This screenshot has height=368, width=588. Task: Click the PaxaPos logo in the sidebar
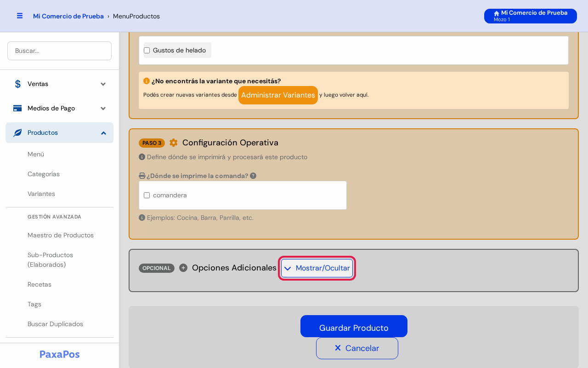coord(60,354)
